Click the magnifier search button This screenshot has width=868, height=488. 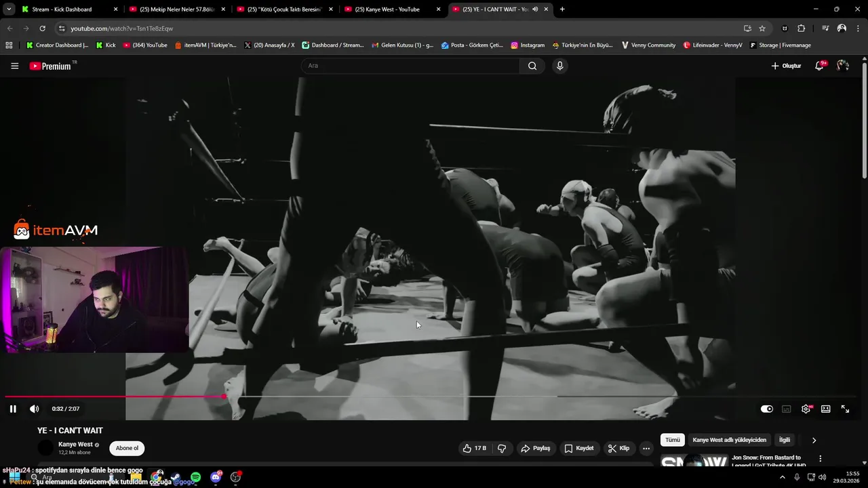[x=532, y=66]
